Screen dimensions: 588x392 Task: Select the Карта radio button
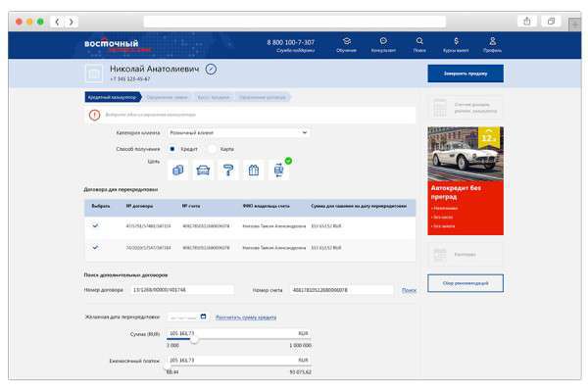[212, 148]
